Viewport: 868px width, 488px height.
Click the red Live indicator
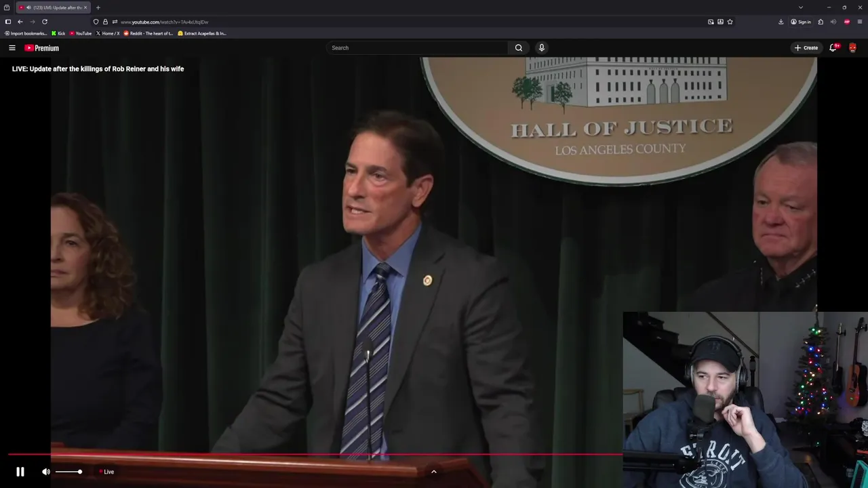coord(107,472)
